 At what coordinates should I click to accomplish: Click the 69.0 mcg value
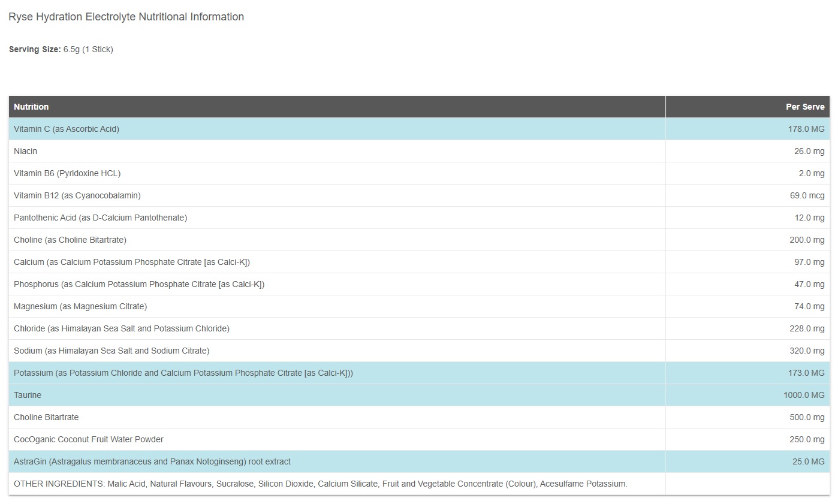pyautogui.click(x=807, y=195)
